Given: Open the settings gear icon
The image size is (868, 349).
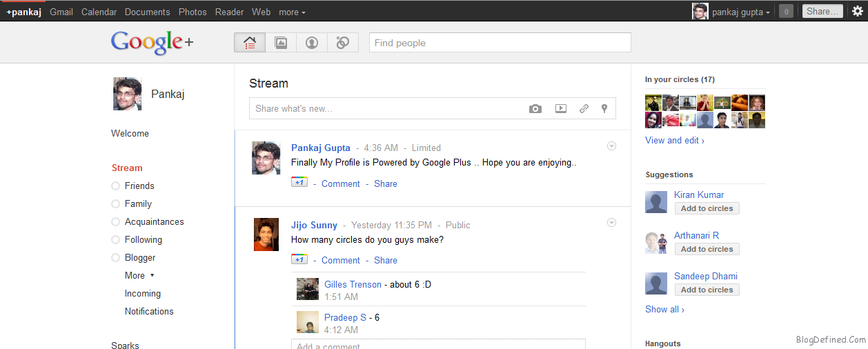Looking at the screenshot, I should pos(857,11).
